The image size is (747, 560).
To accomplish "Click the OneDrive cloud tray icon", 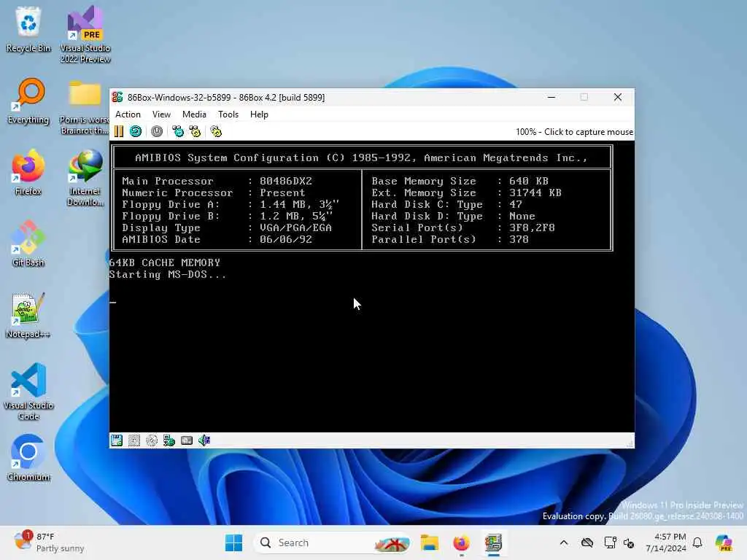I will pyautogui.click(x=587, y=542).
